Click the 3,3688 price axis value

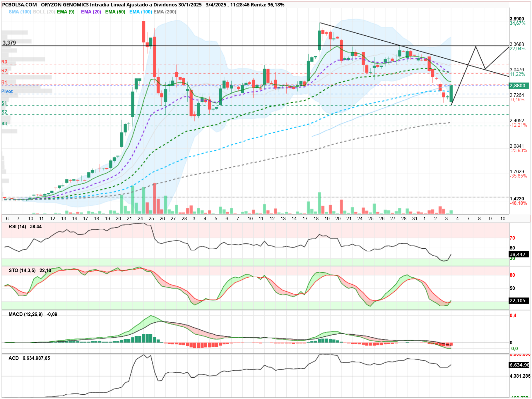click(517, 44)
